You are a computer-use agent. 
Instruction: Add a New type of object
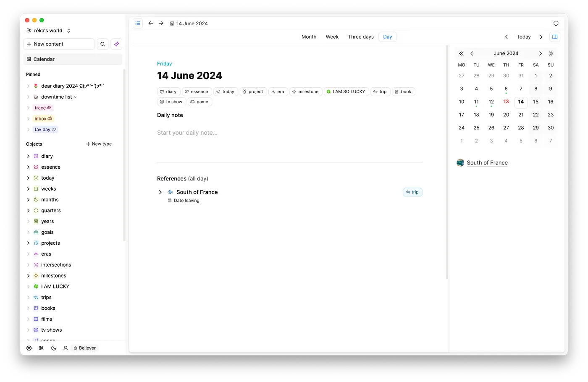click(99, 144)
